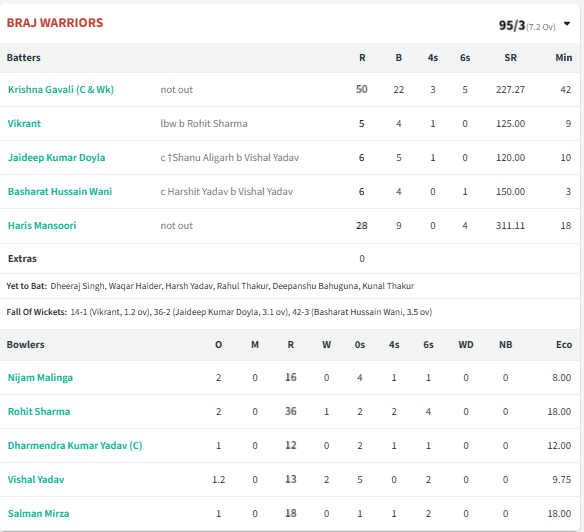Open Haris Mansoori player profile
This screenshot has width=584, height=532.
click(42, 225)
